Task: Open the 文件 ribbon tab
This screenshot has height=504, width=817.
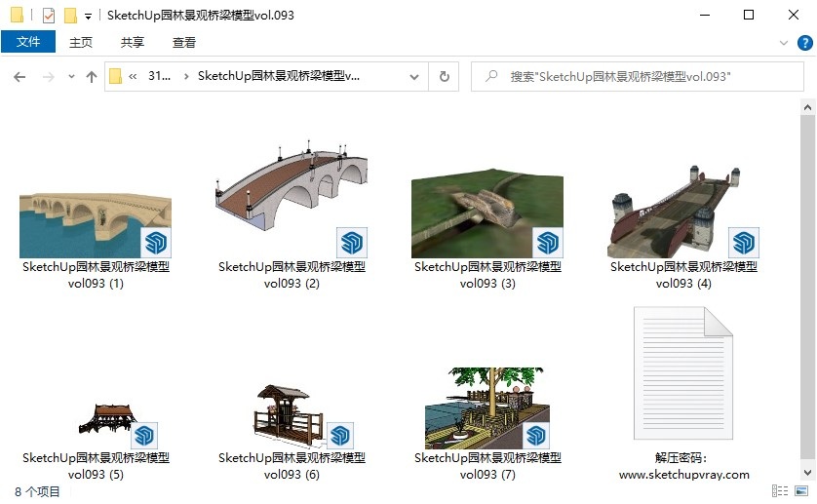Action: (x=28, y=42)
